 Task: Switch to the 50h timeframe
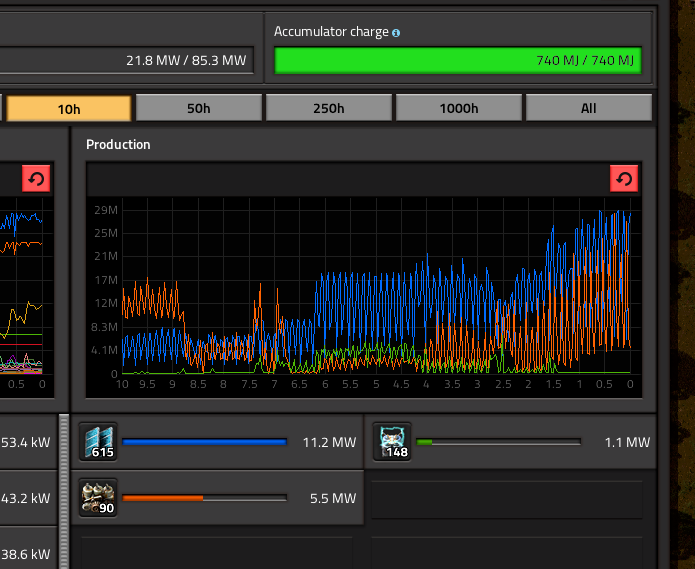198,108
